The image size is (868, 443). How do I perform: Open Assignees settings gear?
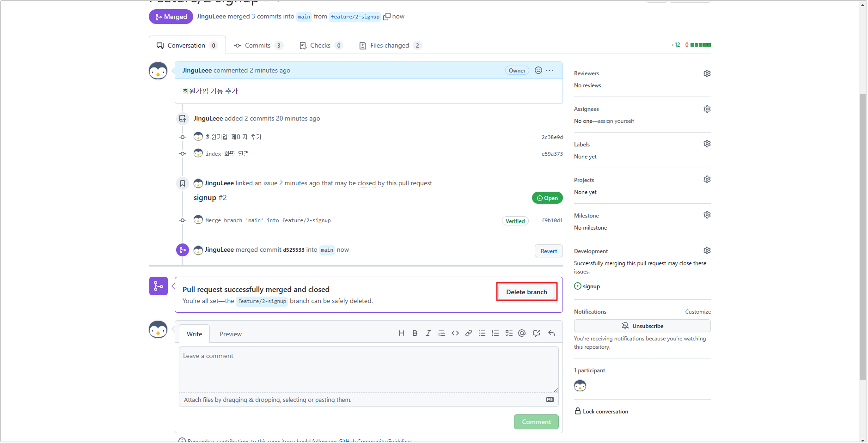click(707, 109)
